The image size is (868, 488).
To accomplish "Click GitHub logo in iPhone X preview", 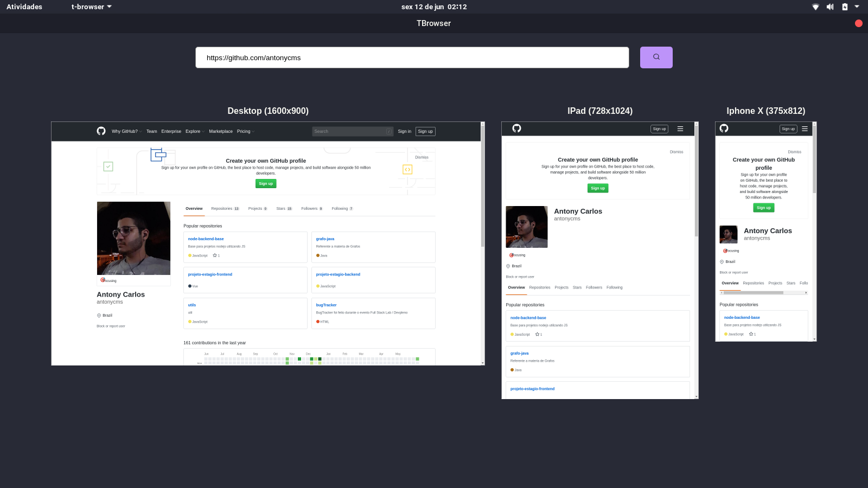I will point(724,129).
